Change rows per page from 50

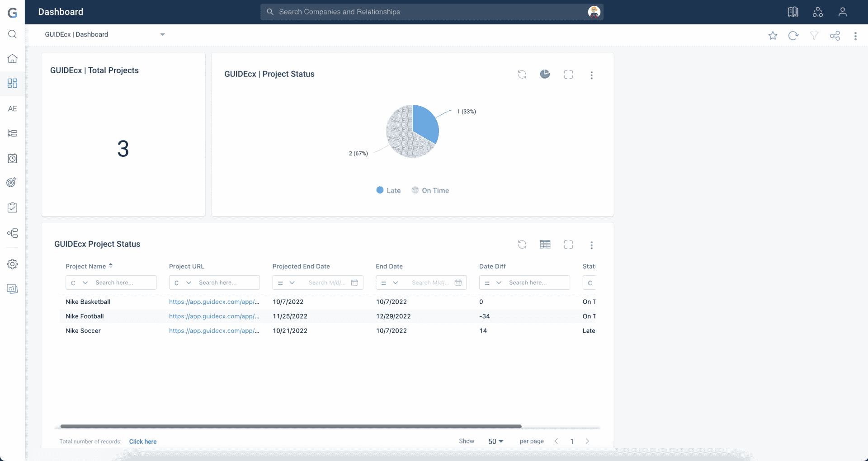[x=495, y=441]
